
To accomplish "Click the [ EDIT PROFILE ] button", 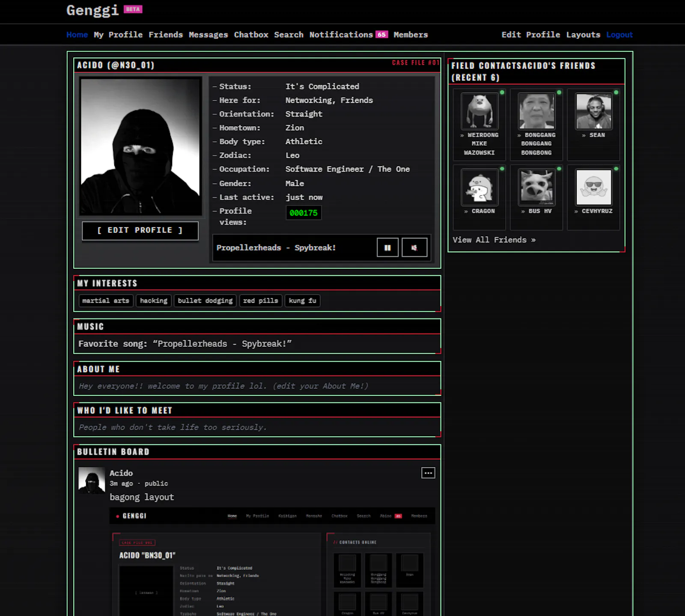I will pos(140,230).
